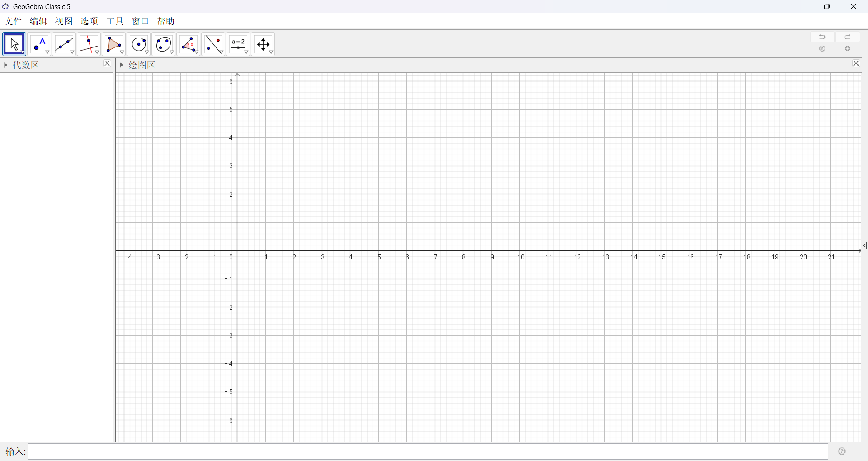Select the Move graphics view tool
Screen dimensions: 868x461
coord(263,44)
